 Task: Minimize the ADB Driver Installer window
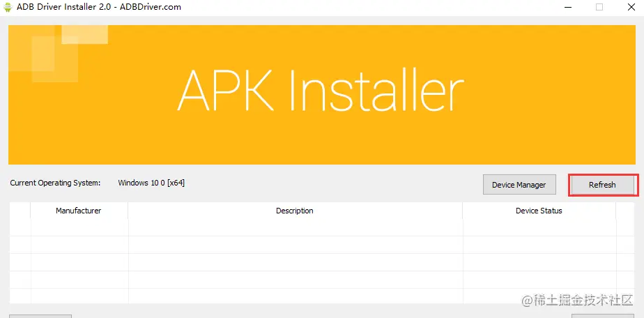[x=568, y=7]
